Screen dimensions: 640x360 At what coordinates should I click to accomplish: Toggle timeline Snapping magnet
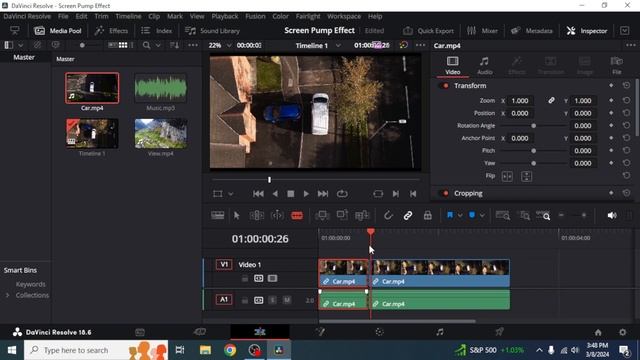click(388, 216)
